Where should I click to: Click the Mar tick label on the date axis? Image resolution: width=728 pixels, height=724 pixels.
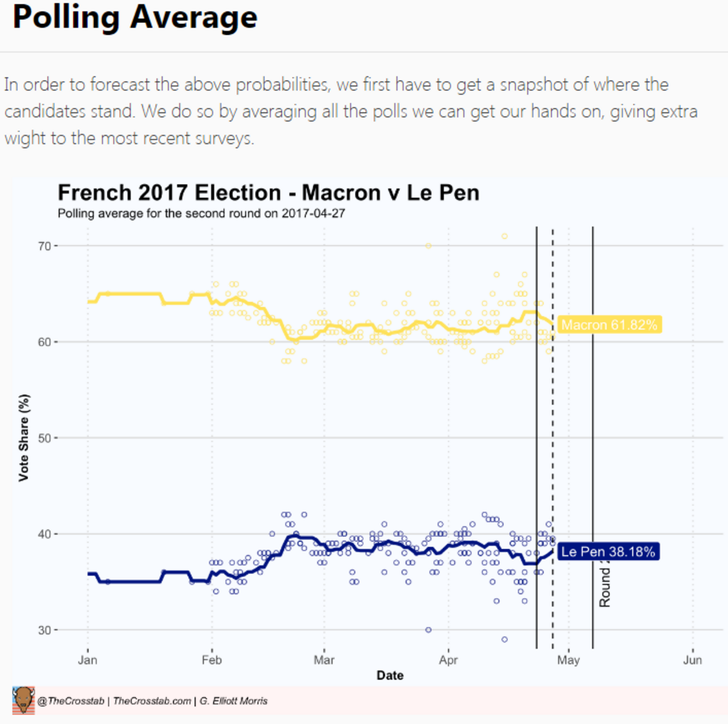pyautogui.click(x=324, y=660)
